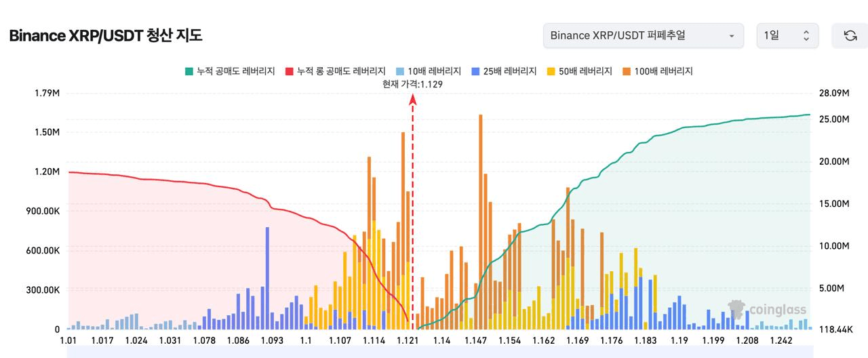The width and height of the screenshot is (868, 358).
Task: Toggle the 누적 롱 공매도 레버리지 legend item
Action: coord(336,71)
